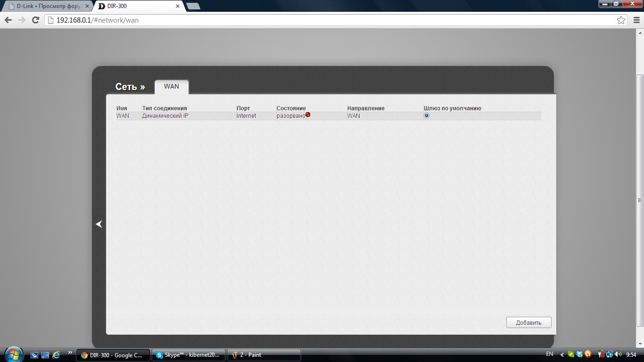Click the volume speaker tray icon
The image size is (644, 362).
click(618, 354)
